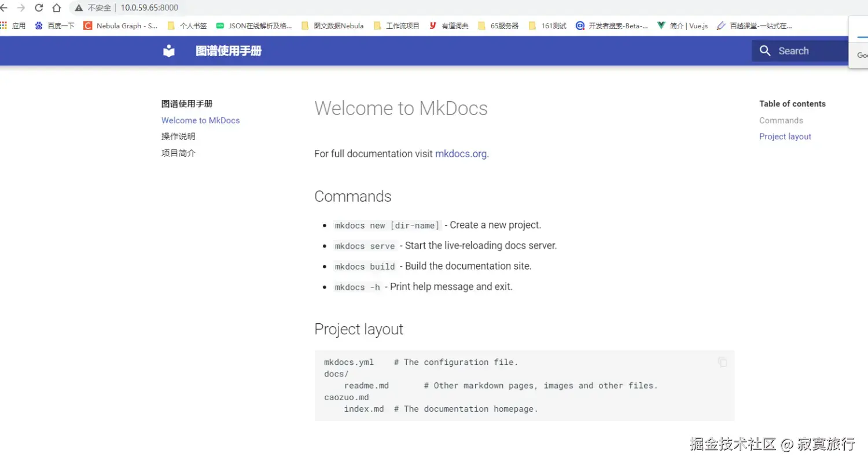868x465 pixels.
Task: Click the Welcome to MkDocs page heading
Action: click(401, 109)
